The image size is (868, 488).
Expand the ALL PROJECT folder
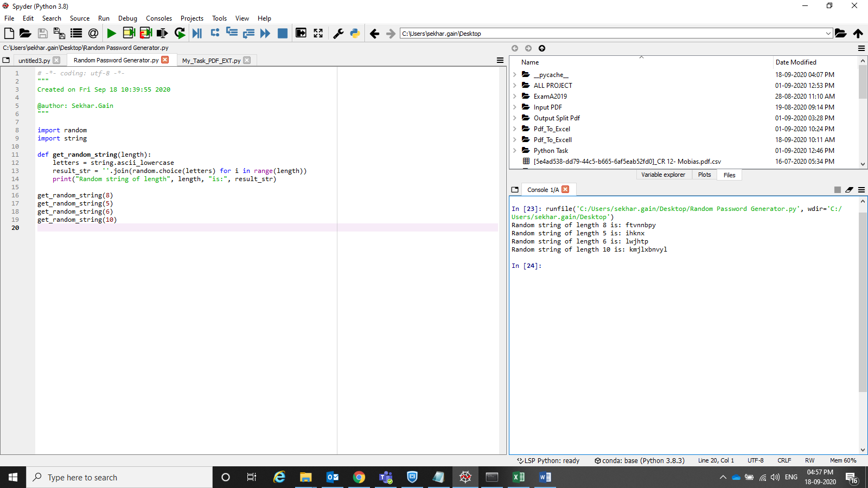pyautogui.click(x=515, y=86)
